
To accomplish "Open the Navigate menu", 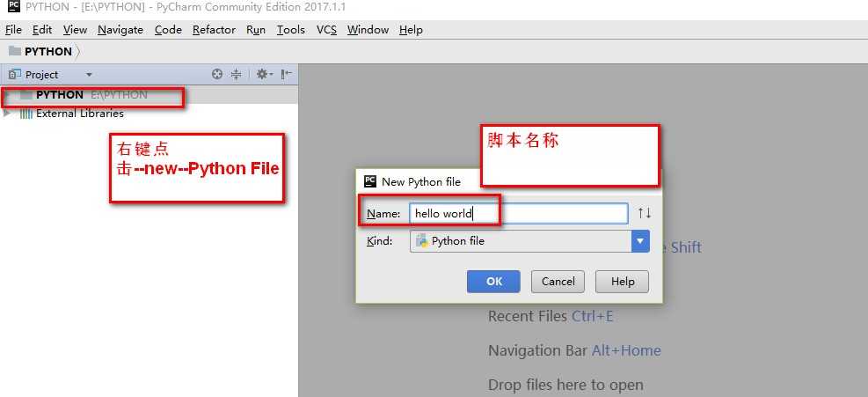I will (120, 30).
